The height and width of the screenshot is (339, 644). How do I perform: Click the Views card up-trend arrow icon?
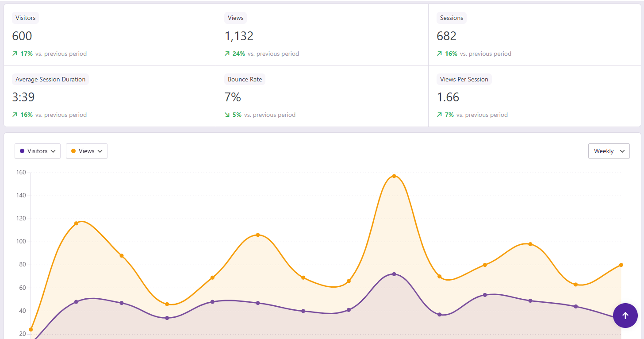tap(227, 54)
